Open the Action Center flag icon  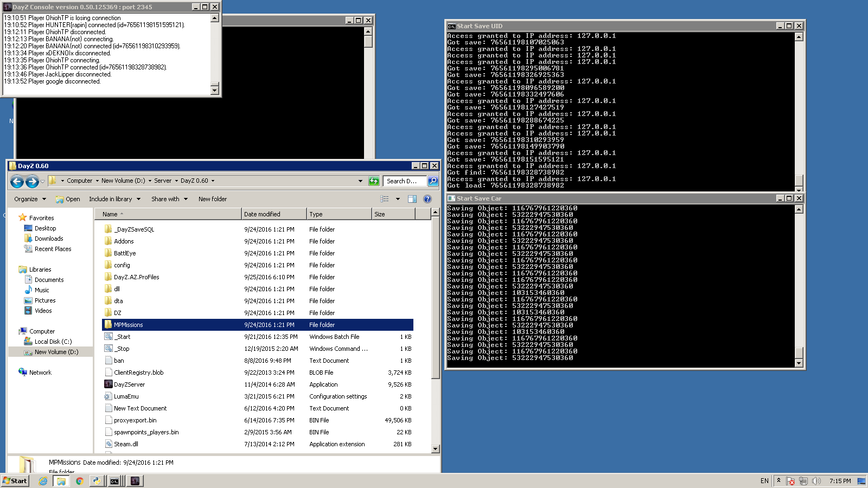click(790, 481)
